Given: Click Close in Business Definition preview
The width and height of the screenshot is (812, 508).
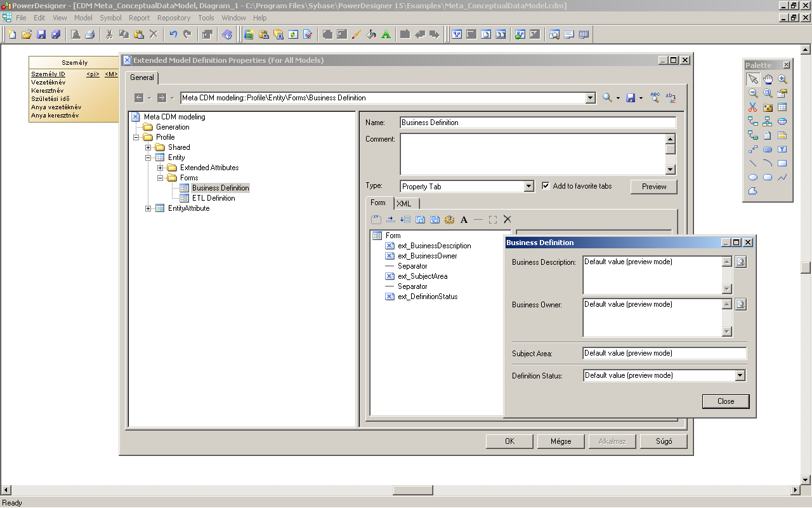Looking at the screenshot, I should pyautogui.click(x=726, y=401).
